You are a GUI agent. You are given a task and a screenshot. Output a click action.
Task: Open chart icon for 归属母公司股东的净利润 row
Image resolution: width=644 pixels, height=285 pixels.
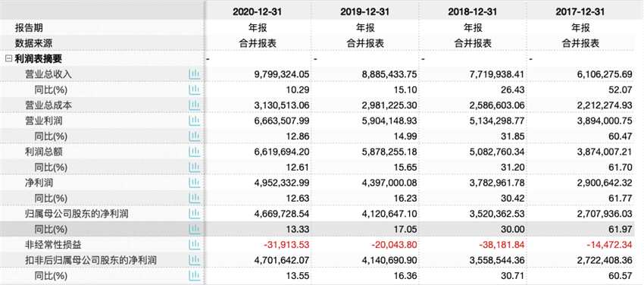[x=194, y=214]
